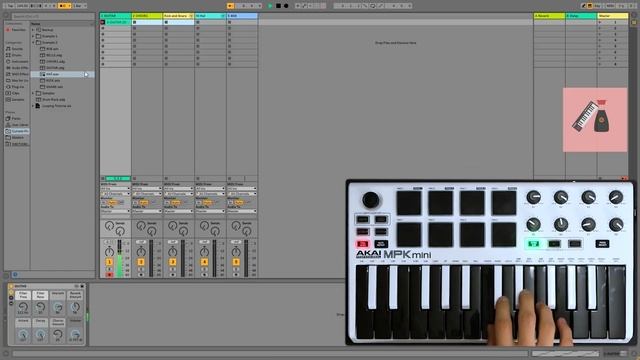Click track 5 activator button
Viewport: 640px width, 360px height.
(236, 262)
